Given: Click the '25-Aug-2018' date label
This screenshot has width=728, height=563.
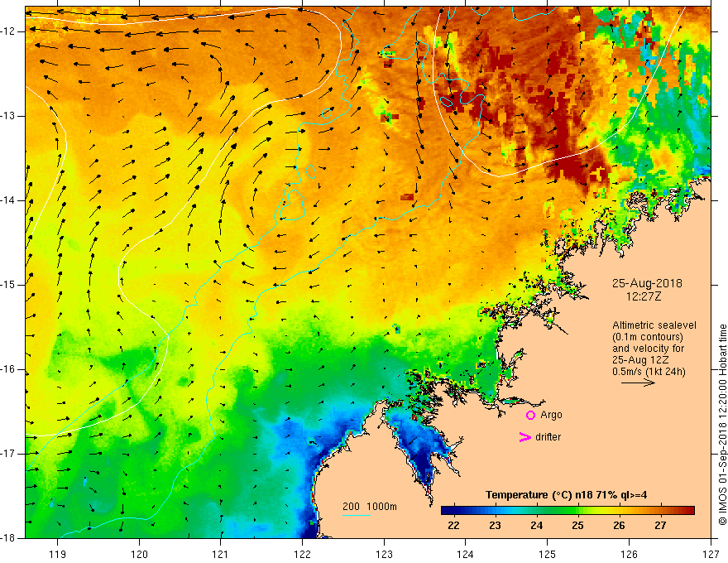Looking at the screenshot, I should click(647, 283).
